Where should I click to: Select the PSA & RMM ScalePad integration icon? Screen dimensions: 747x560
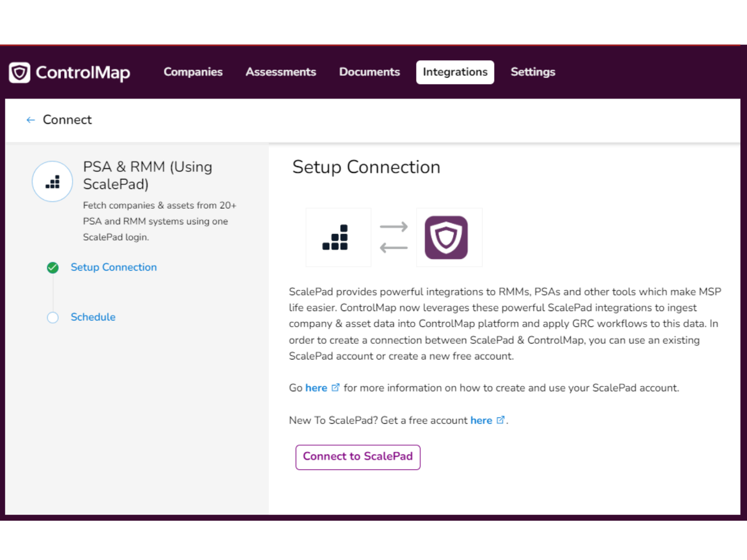52,181
